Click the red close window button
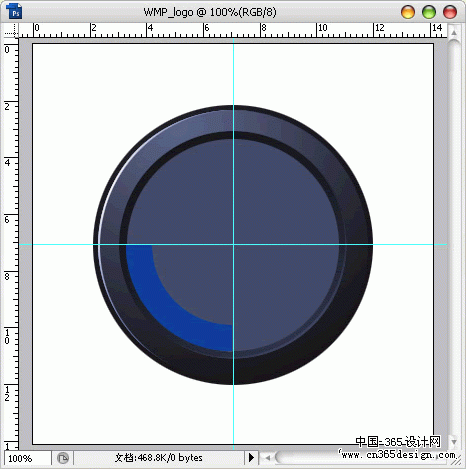 pyautogui.click(x=450, y=12)
